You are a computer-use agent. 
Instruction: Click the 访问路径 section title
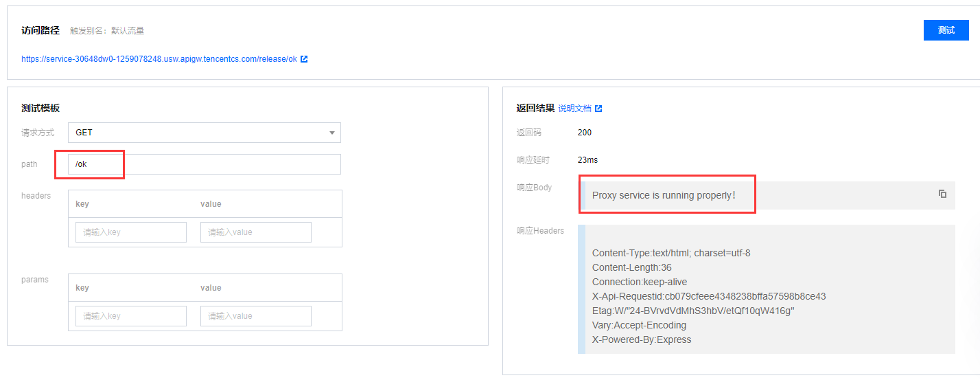point(40,30)
